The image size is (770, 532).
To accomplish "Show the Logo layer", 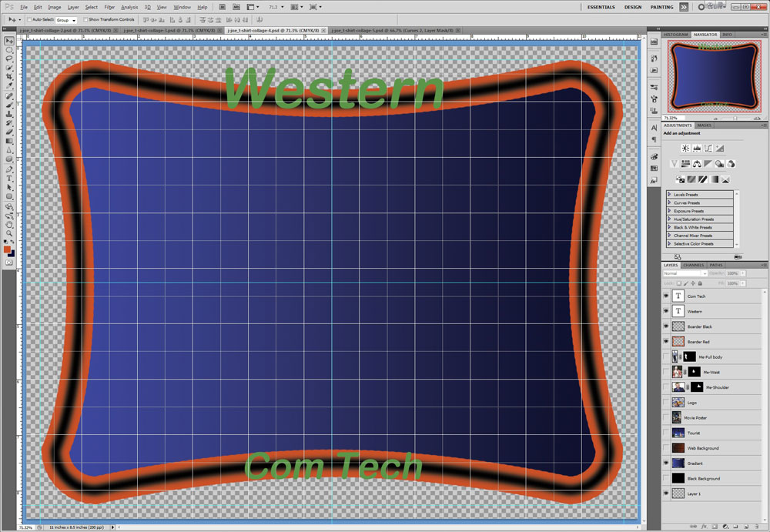I will (666, 403).
